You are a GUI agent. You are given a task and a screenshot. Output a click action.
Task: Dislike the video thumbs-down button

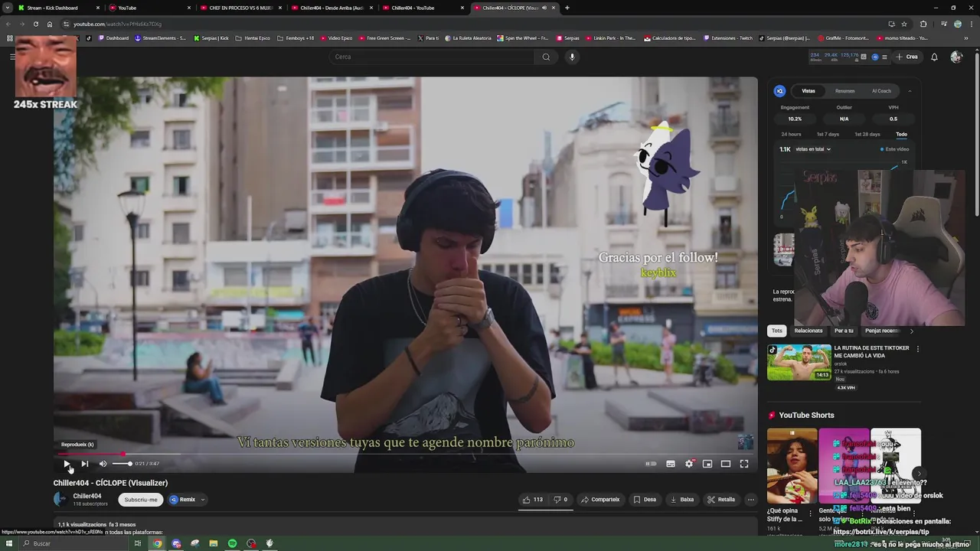pos(560,500)
